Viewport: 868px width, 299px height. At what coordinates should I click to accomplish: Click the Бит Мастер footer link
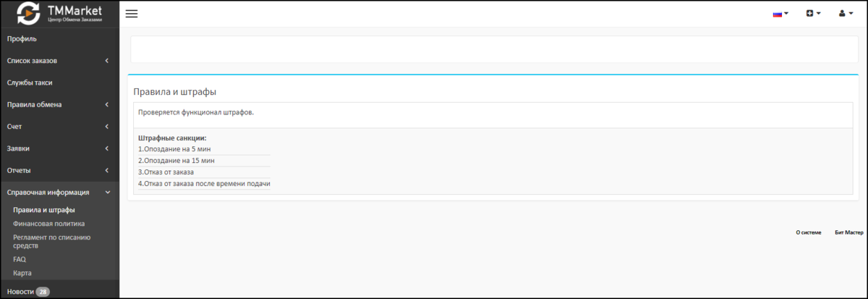click(x=849, y=232)
